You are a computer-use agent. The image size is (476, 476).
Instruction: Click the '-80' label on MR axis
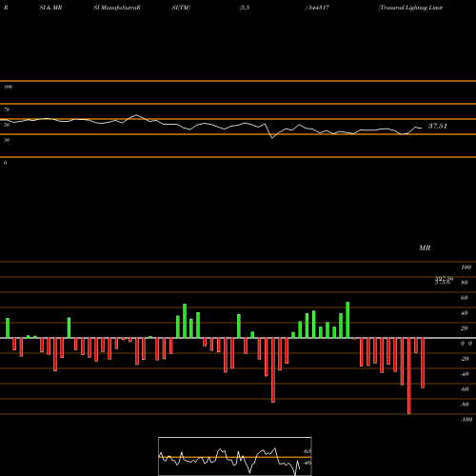[465, 405]
